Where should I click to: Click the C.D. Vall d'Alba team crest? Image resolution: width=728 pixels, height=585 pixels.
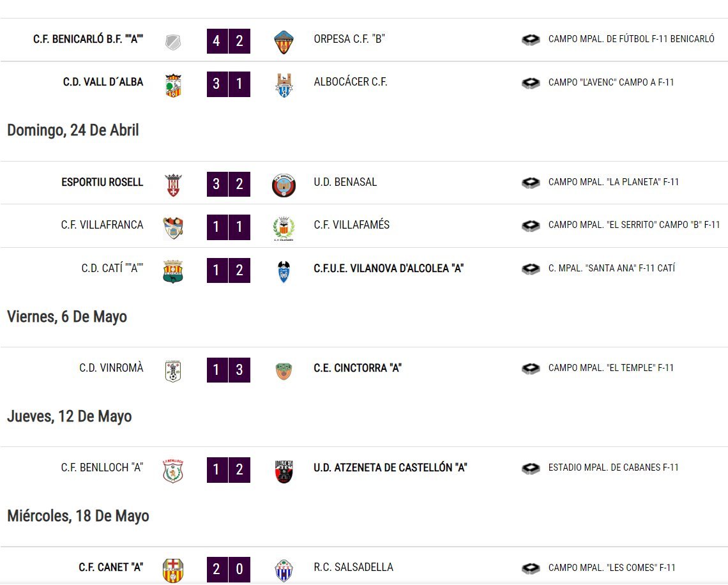[173, 86]
